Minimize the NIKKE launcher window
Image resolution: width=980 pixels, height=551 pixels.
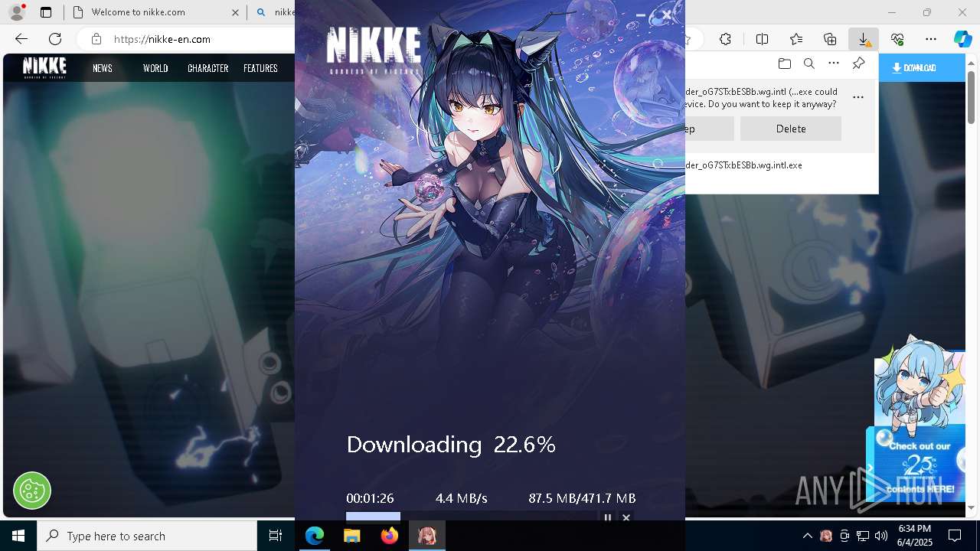click(x=641, y=15)
